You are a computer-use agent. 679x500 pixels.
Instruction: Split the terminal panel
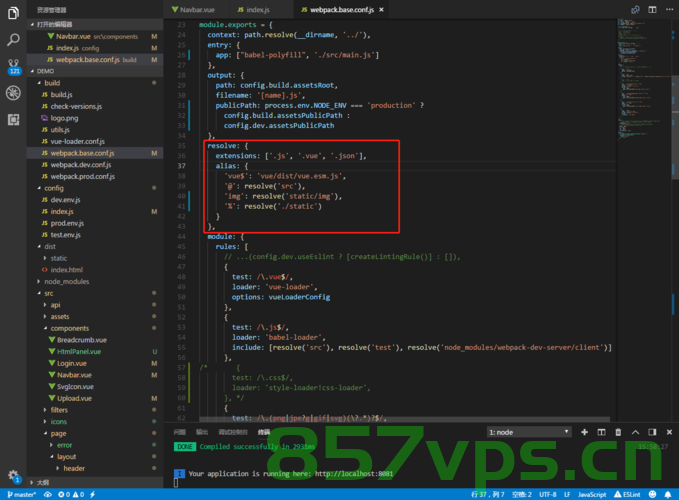(601, 432)
